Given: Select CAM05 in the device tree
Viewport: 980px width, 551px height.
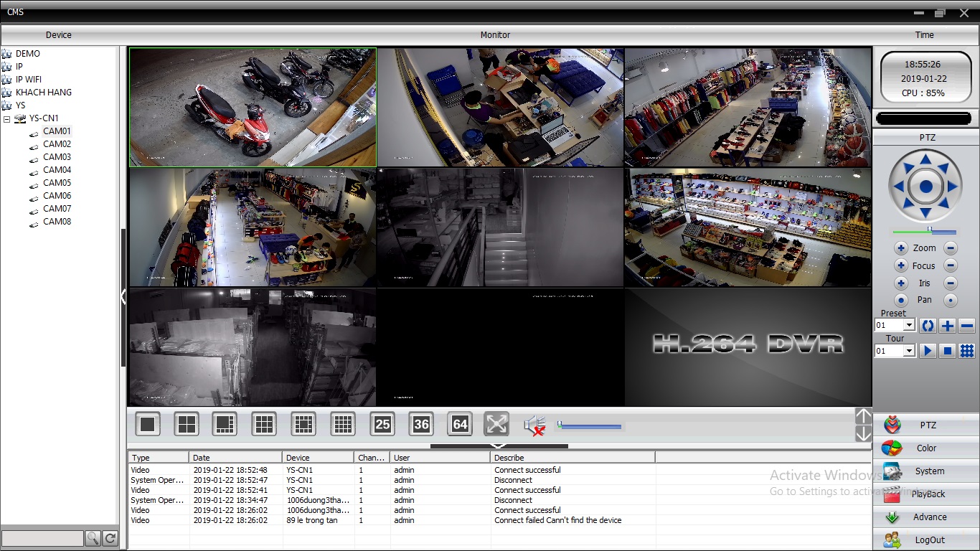Looking at the screenshot, I should point(56,182).
